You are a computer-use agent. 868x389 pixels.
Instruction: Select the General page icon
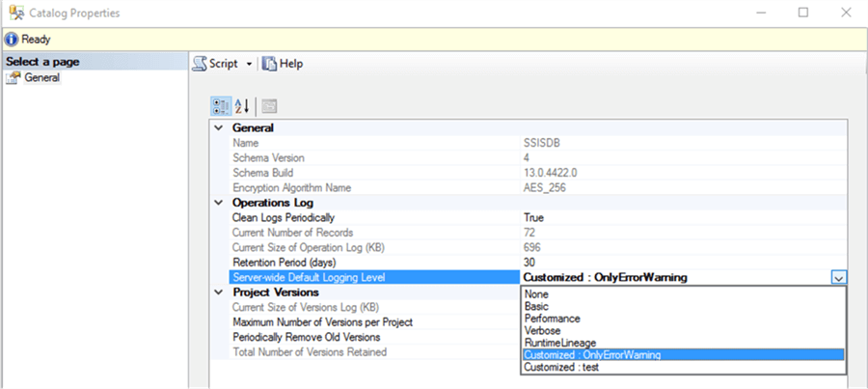click(x=14, y=78)
